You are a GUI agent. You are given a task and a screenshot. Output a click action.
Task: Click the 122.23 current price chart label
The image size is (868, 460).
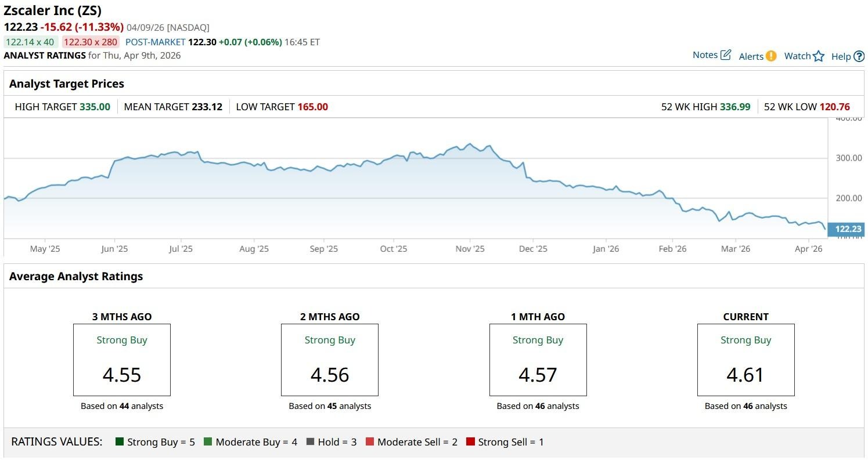(848, 229)
